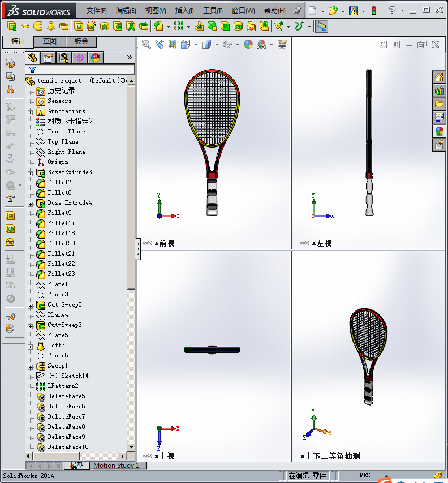Image resolution: width=448 pixels, height=483 pixels.
Task: Open the 视图(V) menu
Action: click(156, 11)
